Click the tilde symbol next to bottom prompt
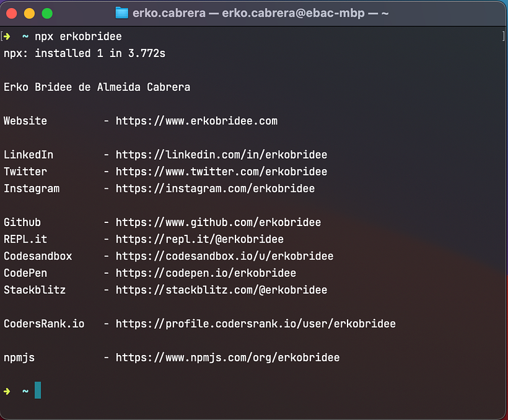The width and height of the screenshot is (508, 420). [24, 390]
